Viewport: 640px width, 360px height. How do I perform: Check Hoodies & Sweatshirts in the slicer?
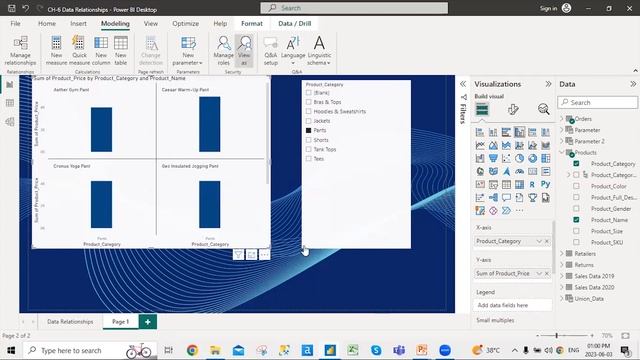[309, 111]
